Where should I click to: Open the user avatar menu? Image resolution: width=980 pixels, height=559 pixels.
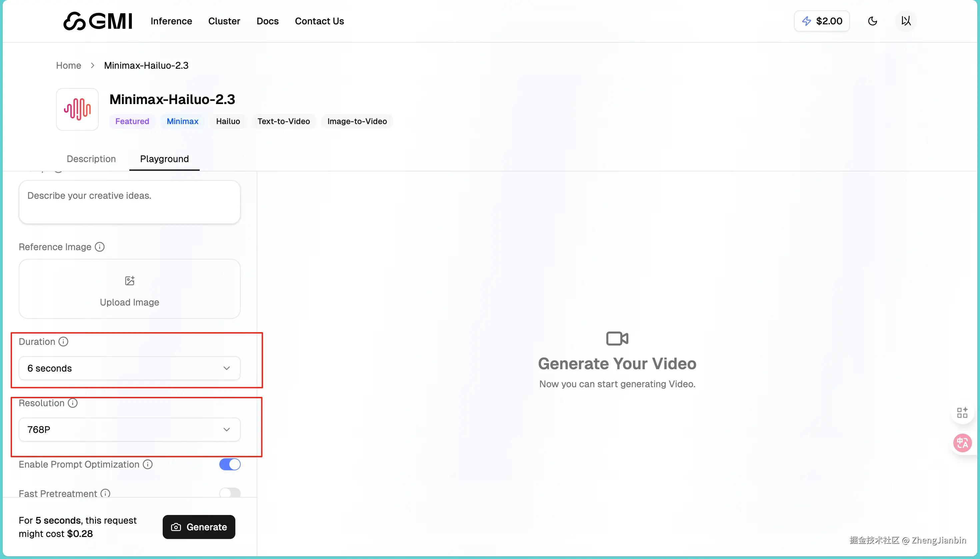[x=906, y=21]
